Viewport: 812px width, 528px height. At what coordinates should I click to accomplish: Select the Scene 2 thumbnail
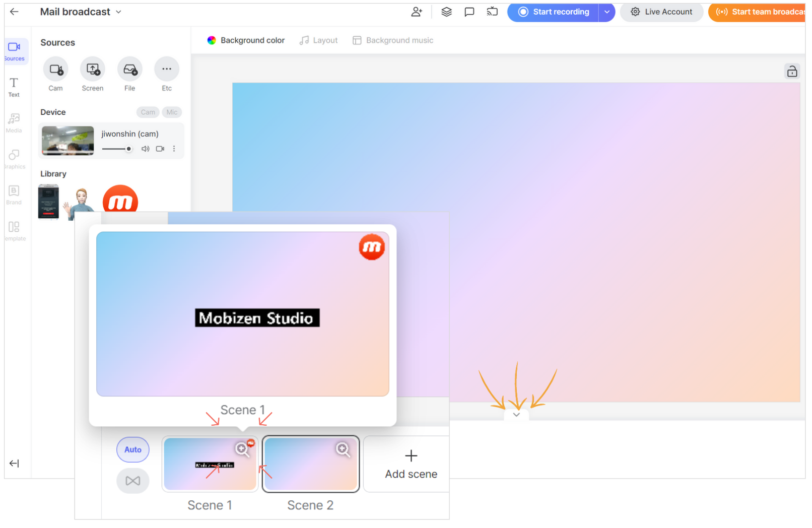[310, 463]
